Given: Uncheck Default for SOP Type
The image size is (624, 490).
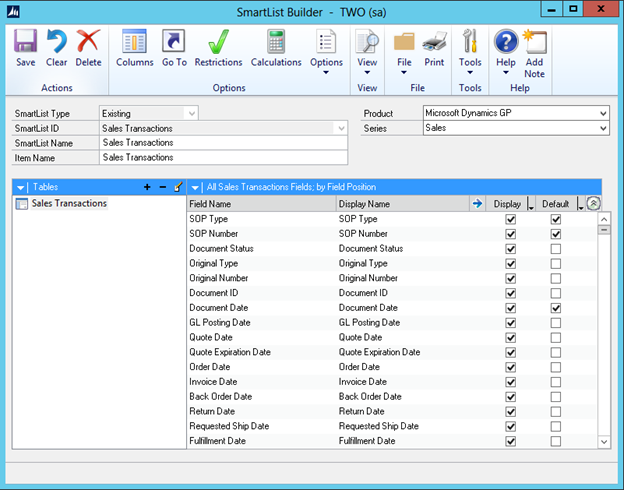Looking at the screenshot, I should [x=556, y=219].
